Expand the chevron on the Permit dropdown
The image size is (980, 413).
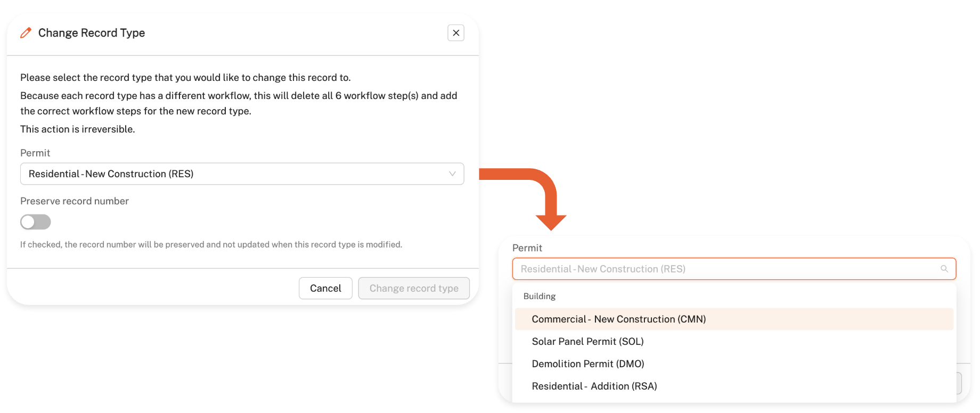452,174
